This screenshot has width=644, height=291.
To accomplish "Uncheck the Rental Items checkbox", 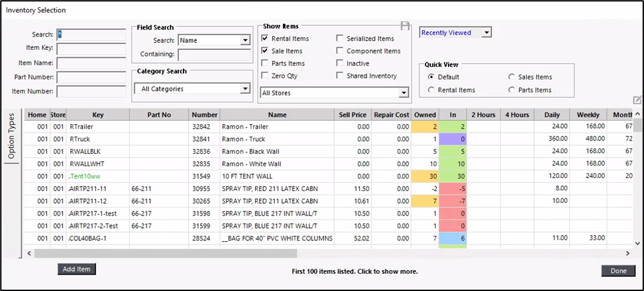I will tap(265, 39).
